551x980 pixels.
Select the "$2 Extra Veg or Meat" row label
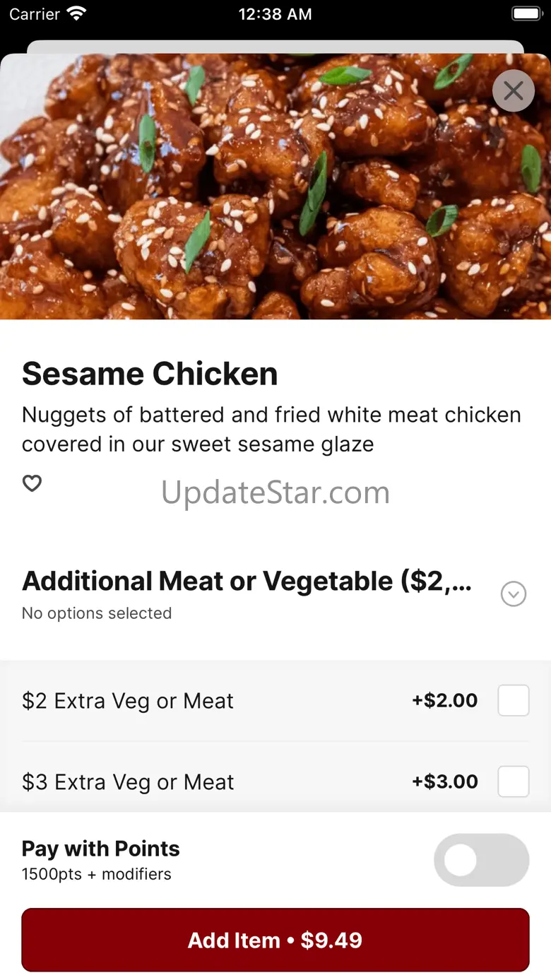(128, 701)
